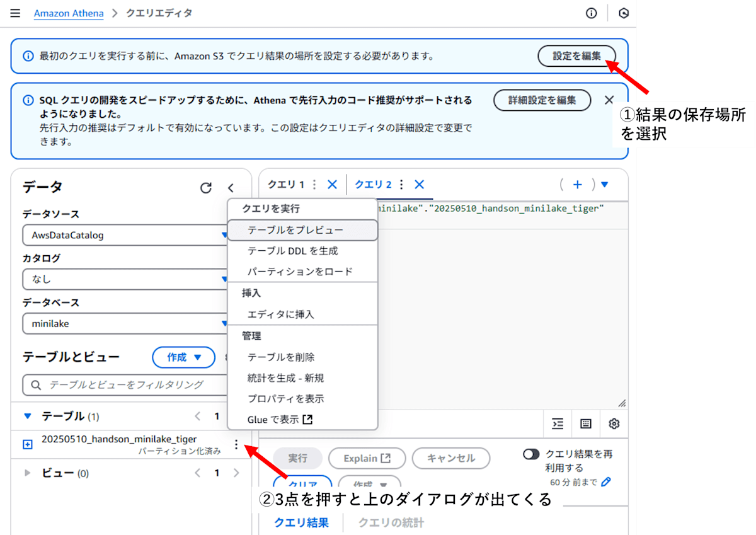The width and height of the screenshot is (756, 535).
Task: Click the editor resize handle corner
Action: point(622,403)
